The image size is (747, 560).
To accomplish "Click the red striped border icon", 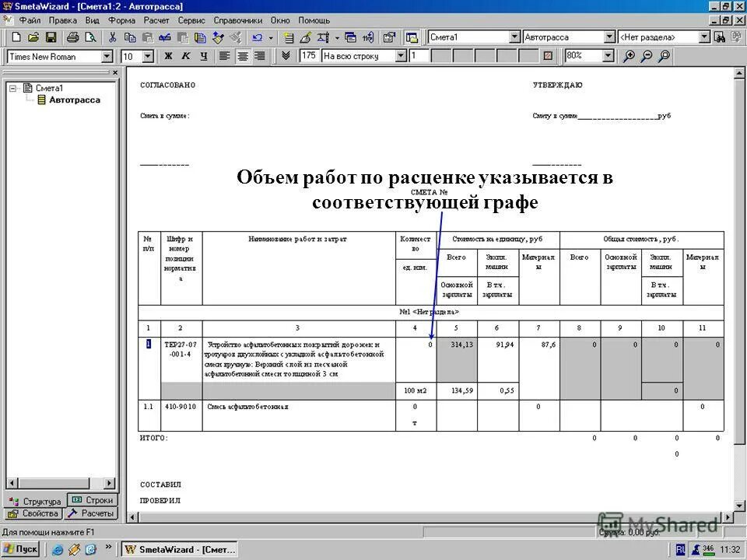I will (x=548, y=56).
